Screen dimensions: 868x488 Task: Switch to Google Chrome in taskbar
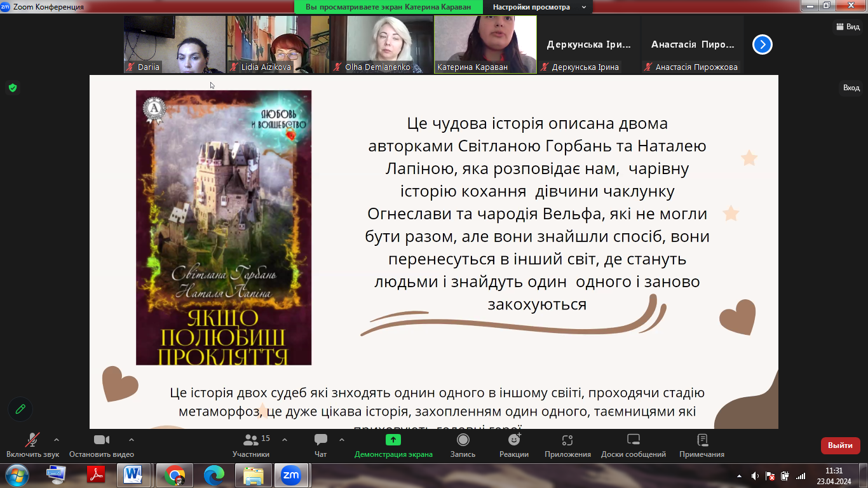coord(173,475)
